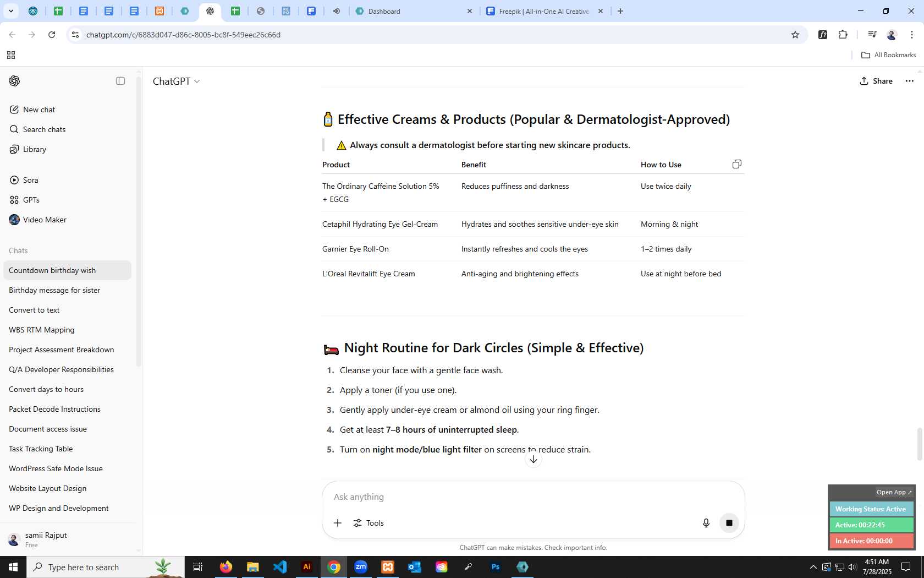
Task: Focus the Ask anything input field
Action: (532, 497)
